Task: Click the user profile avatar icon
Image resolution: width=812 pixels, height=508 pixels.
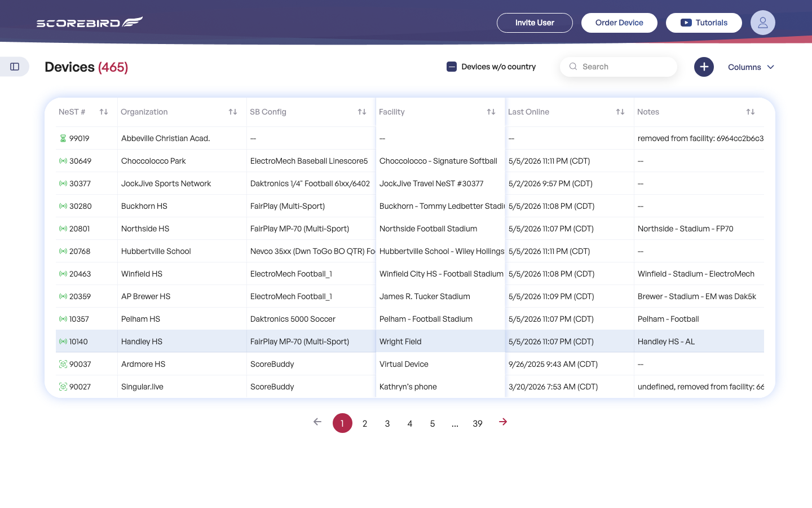Action: [x=762, y=23]
